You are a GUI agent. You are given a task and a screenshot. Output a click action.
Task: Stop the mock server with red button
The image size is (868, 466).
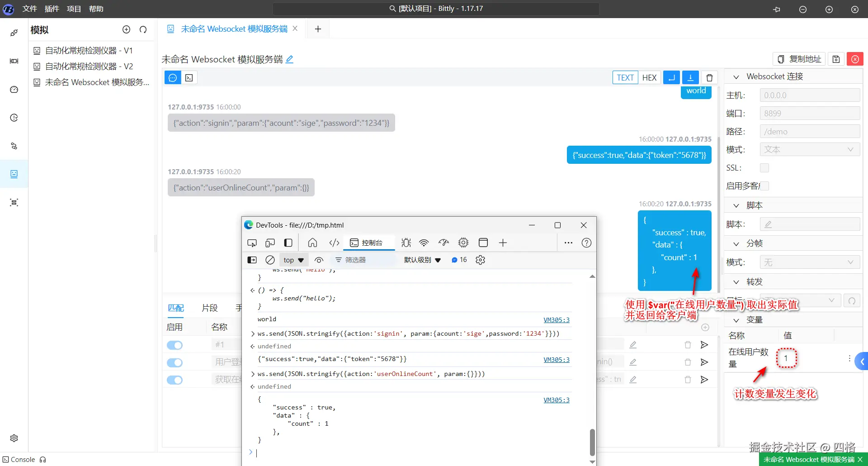855,59
